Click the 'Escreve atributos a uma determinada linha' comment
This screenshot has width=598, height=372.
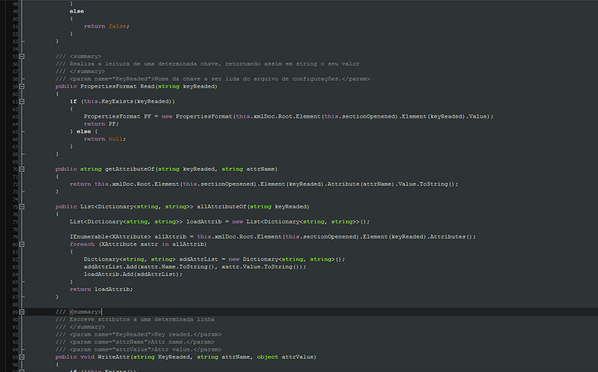[135, 319]
